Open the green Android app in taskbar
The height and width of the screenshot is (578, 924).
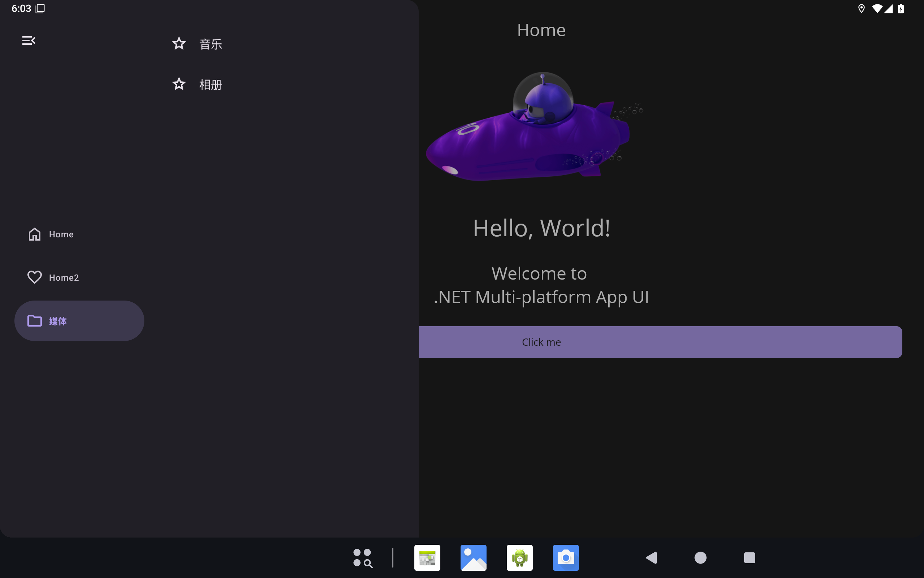[520, 558]
